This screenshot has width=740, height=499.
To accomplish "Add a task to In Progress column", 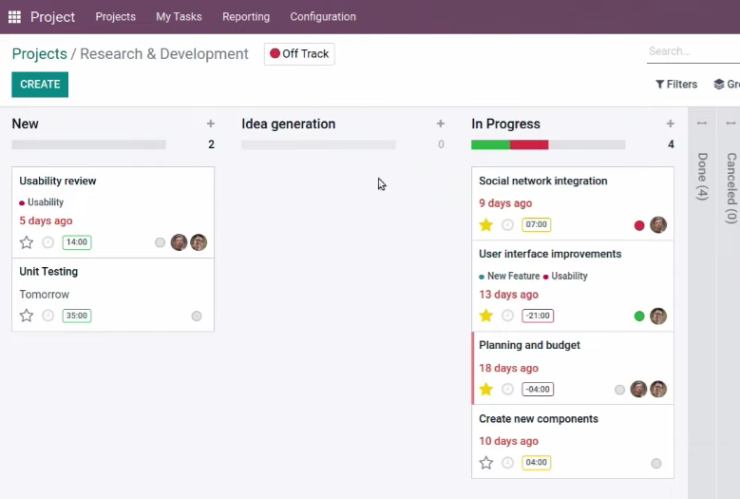I will coord(670,124).
